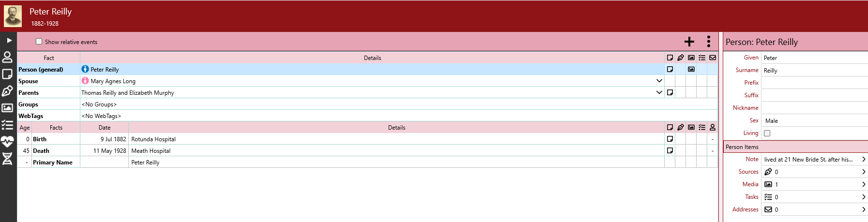Image resolution: width=868 pixels, height=222 pixels.
Task: Select the Birth fact row
Action: pyautogui.click(x=367, y=139)
